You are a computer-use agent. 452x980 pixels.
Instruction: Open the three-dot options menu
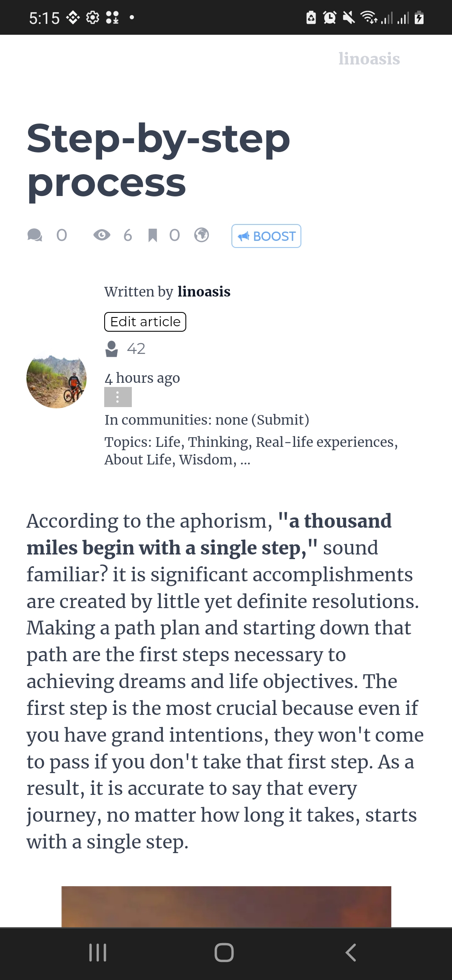click(118, 397)
